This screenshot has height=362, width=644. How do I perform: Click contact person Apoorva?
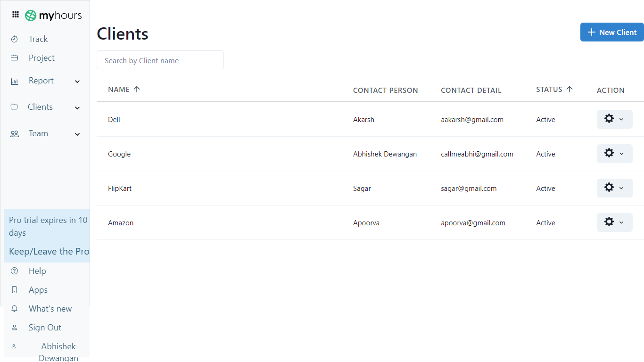click(x=366, y=223)
